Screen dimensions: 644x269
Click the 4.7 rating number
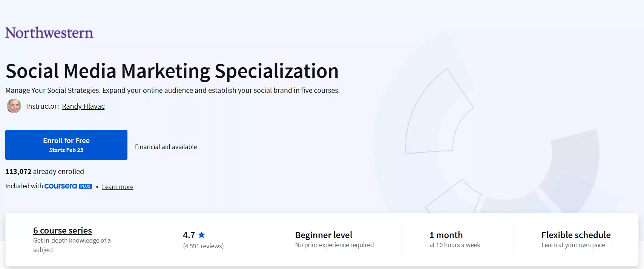[x=189, y=235]
